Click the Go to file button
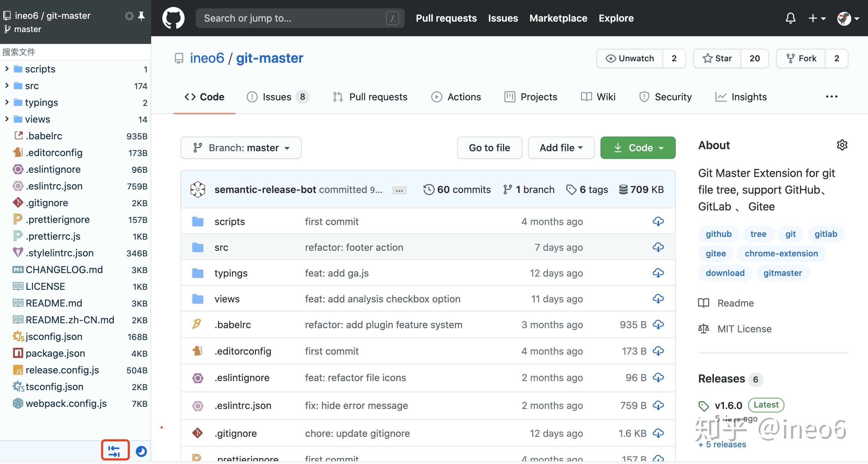This screenshot has width=868, height=464. [x=489, y=148]
